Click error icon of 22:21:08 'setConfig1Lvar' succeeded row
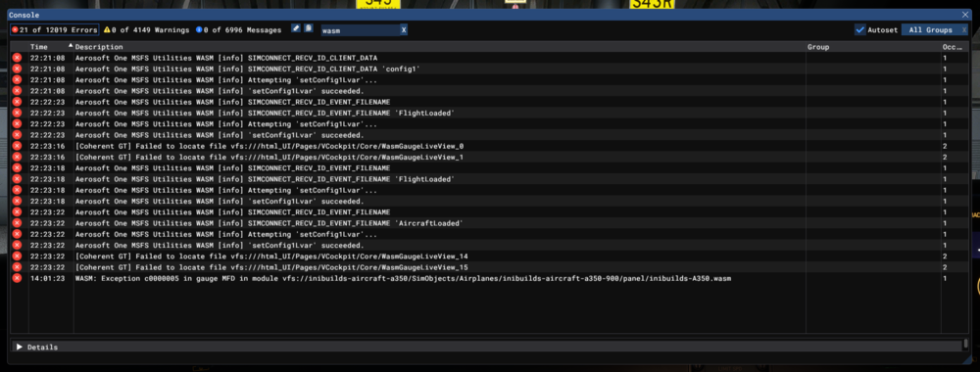Viewport: 980px width, 372px height. [x=17, y=90]
